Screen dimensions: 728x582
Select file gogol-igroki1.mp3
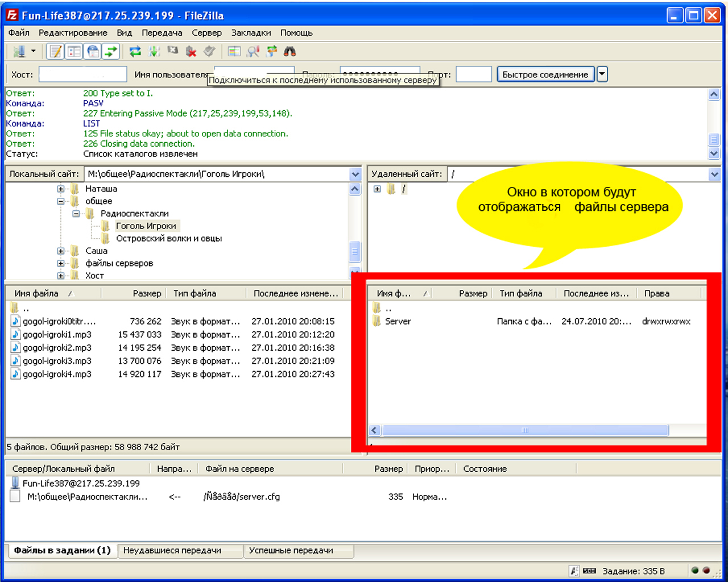[x=57, y=335]
